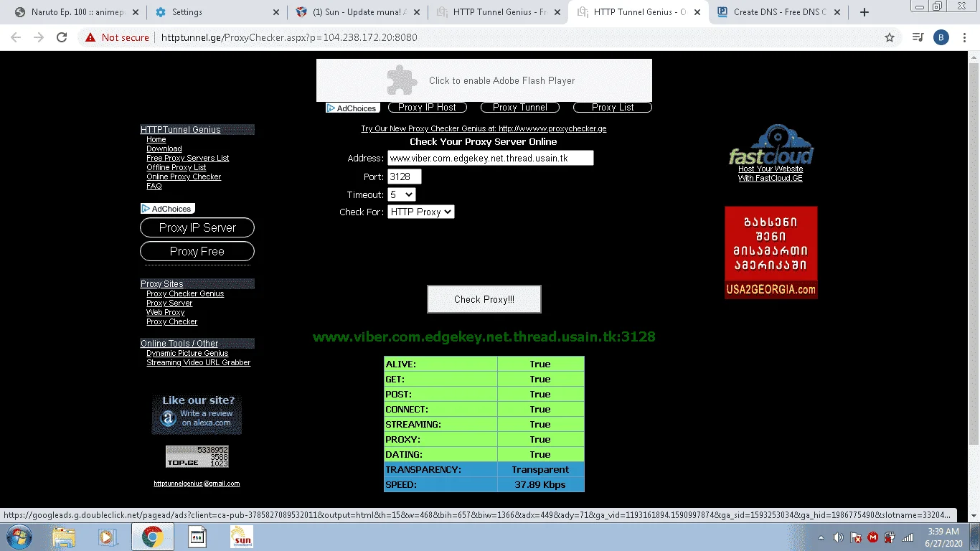Open the Offline Proxy List link
The image size is (980, 551).
click(176, 167)
